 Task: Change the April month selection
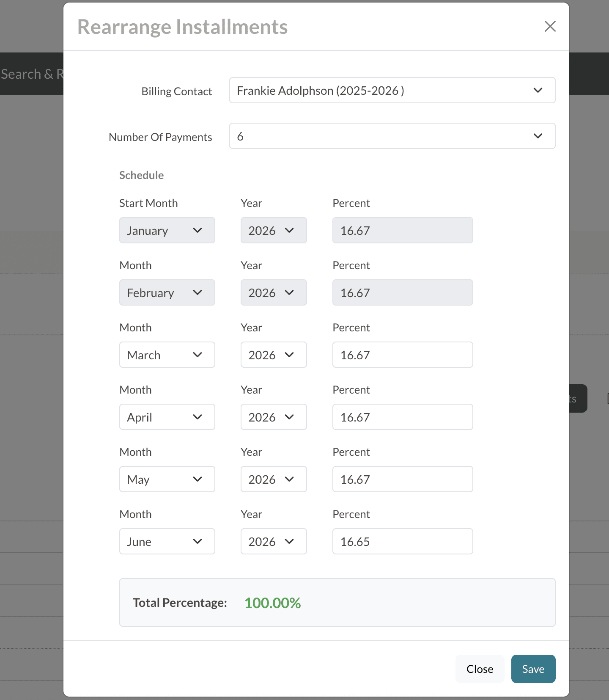tap(167, 417)
